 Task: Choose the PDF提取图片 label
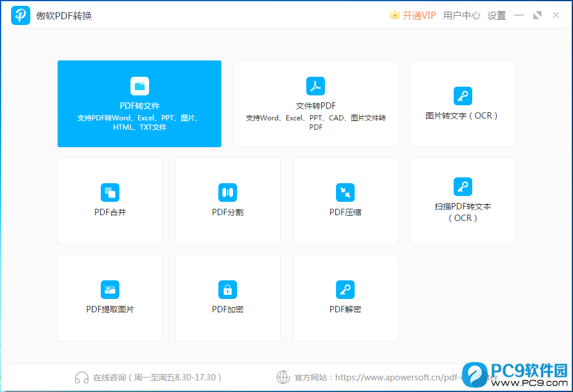(110, 309)
